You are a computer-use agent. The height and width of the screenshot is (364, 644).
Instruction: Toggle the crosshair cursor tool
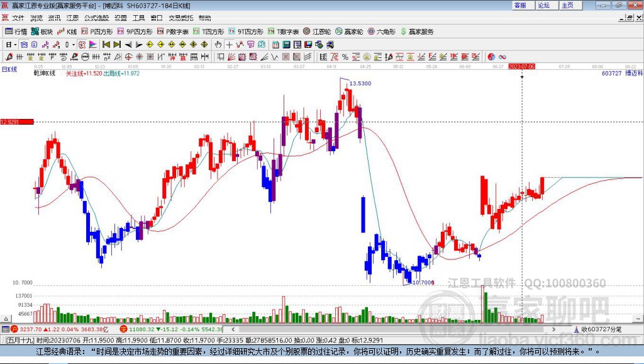point(229,45)
